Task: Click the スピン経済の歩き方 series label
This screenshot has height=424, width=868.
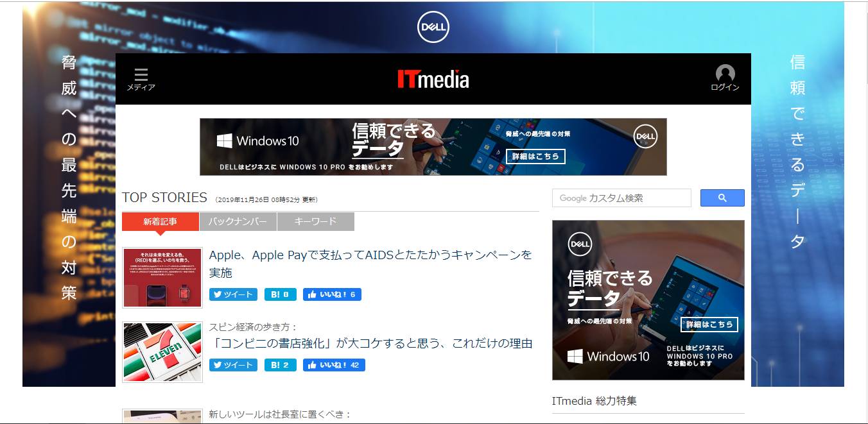Action: click(254, 326)
